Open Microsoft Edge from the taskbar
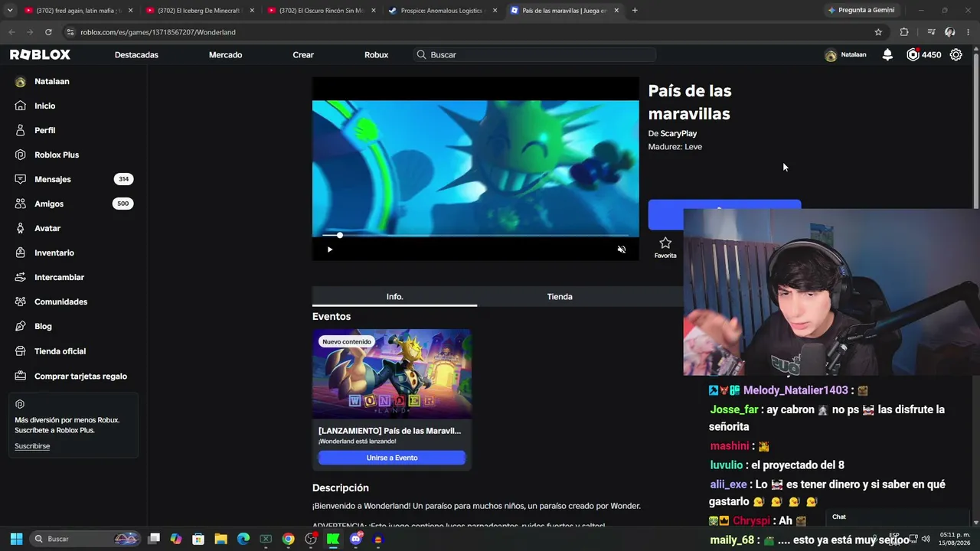980x551 pixels. [x=243, y=539]
